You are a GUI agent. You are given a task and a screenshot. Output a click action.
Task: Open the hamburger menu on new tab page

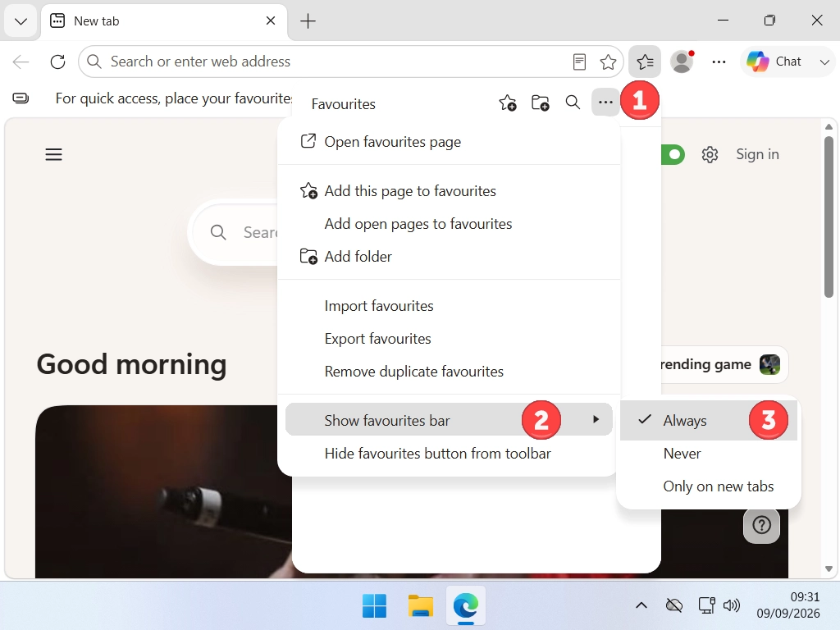click(53, 155)
